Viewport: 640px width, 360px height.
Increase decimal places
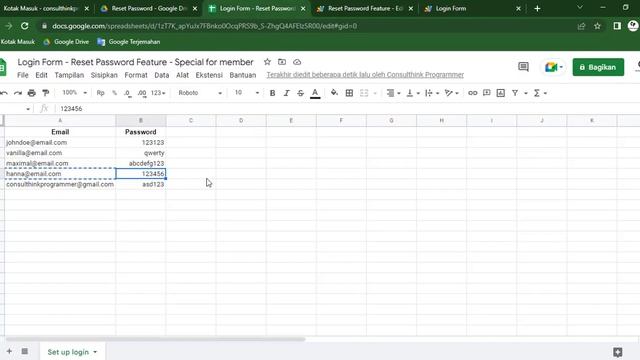pyautogui.click(x=142, y=93)
